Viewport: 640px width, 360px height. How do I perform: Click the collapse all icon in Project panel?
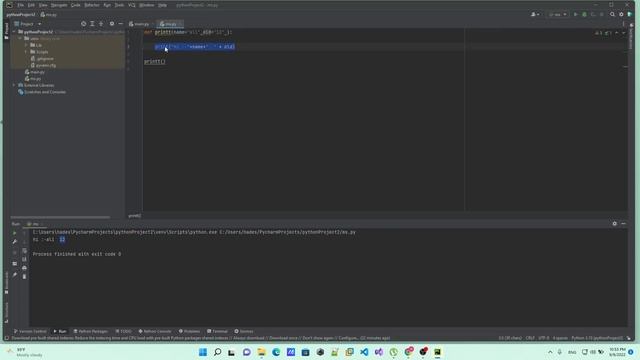coord(101,24)
